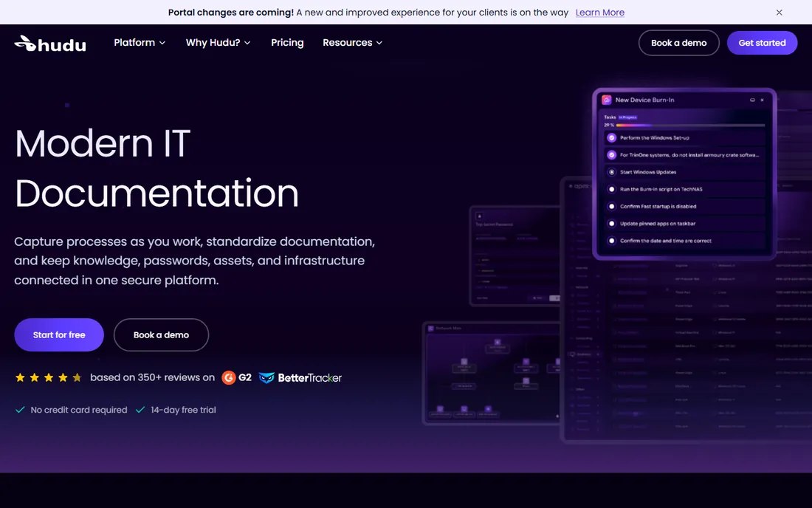
Task: Click the Get started button
Action: tap(762, 43)
